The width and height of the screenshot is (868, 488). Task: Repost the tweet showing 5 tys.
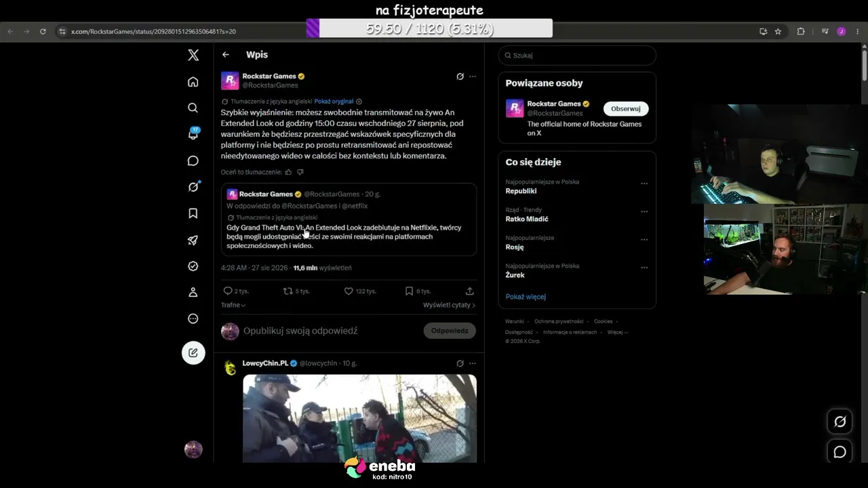pos(296,291)
